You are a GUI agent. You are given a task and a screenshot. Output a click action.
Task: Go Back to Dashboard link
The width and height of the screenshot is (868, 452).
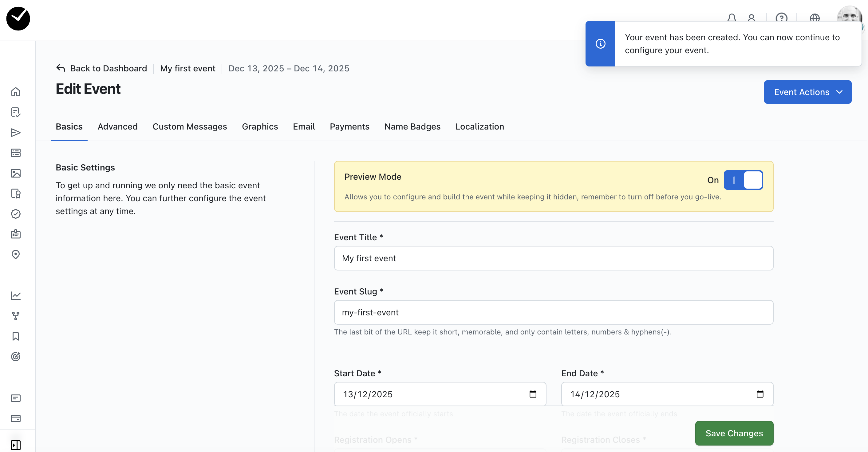click(x=101, y=69)
